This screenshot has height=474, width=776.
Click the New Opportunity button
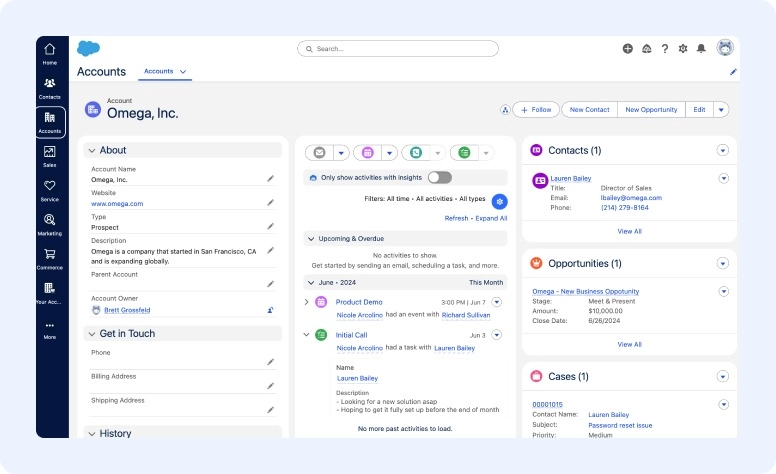[651, 110]
